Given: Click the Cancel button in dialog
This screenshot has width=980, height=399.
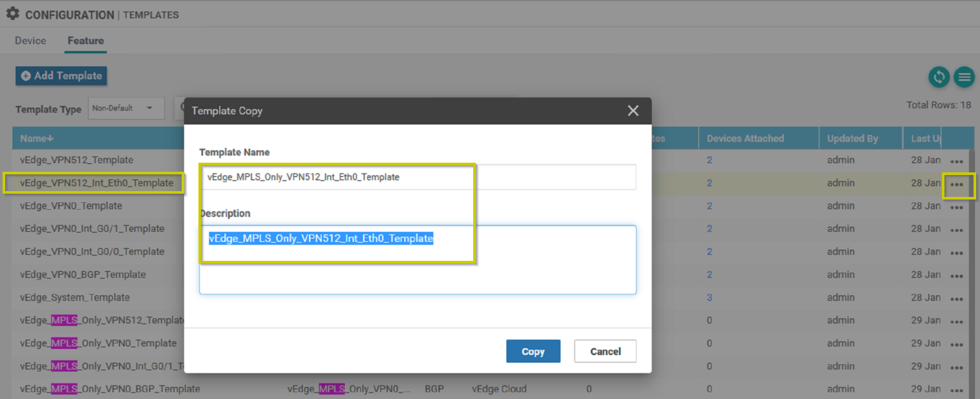Looking at the screenshot, I should click(605, 351).
